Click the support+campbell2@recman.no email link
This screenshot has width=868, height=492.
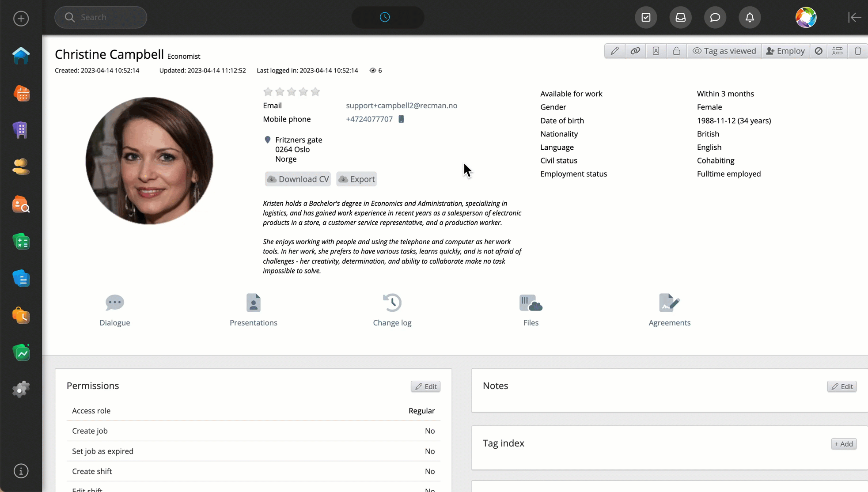(401, 106)
